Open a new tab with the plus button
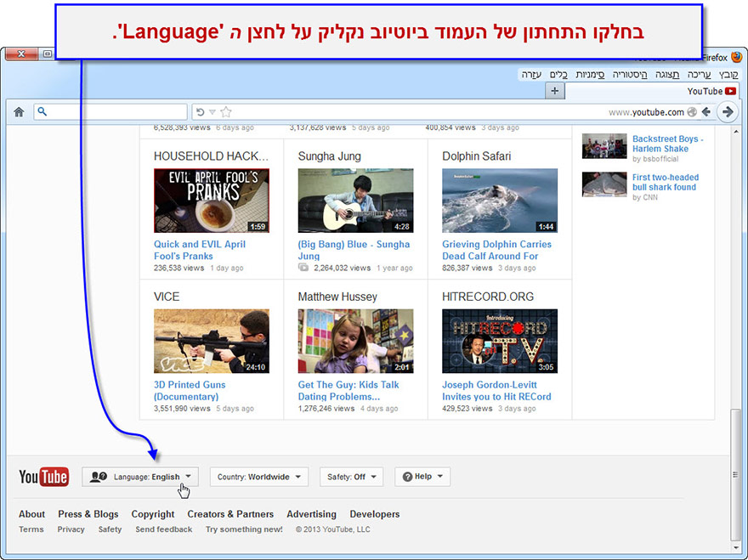The image size is (748, 560). point(554,91)
